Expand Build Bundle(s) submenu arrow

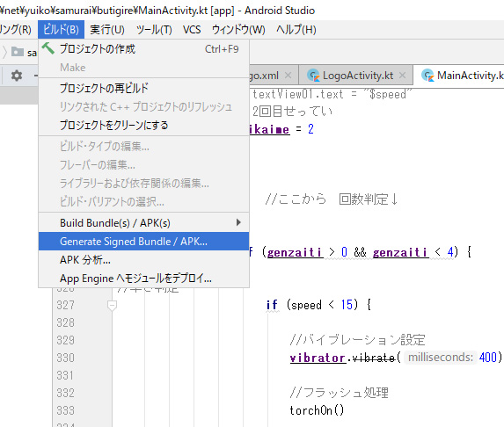point(238,222)
